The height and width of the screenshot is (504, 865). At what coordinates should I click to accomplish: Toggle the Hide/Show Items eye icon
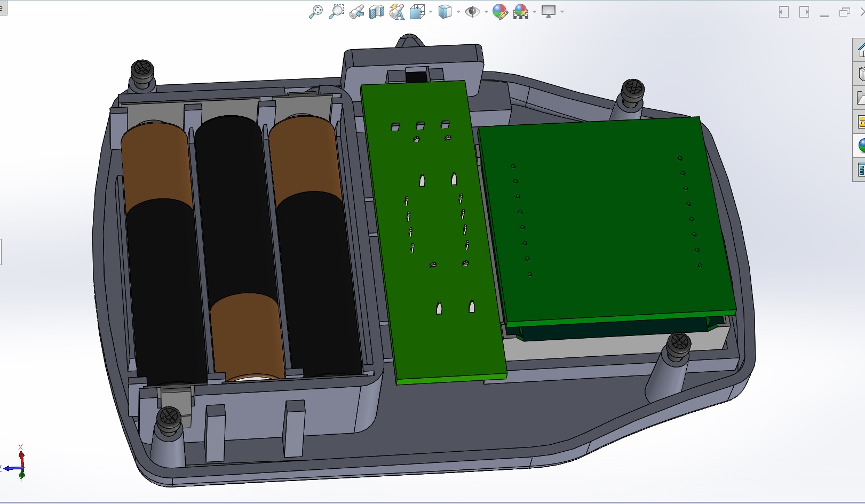[472, 12]
